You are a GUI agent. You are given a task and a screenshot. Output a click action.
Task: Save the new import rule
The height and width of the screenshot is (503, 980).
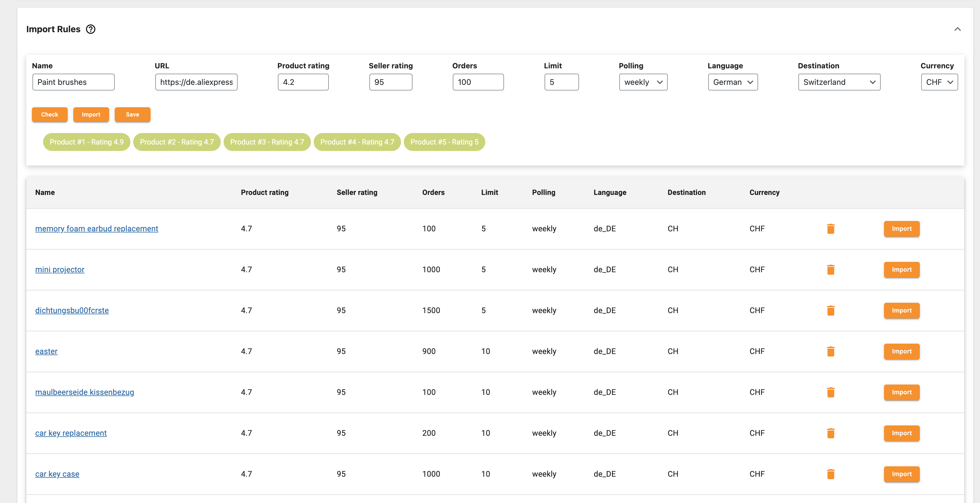(132, 115)
